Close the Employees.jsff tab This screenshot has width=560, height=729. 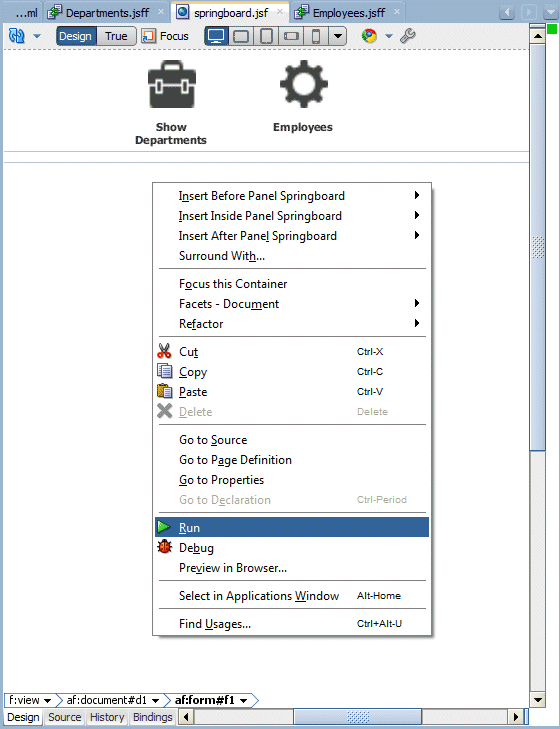point(397,12)
